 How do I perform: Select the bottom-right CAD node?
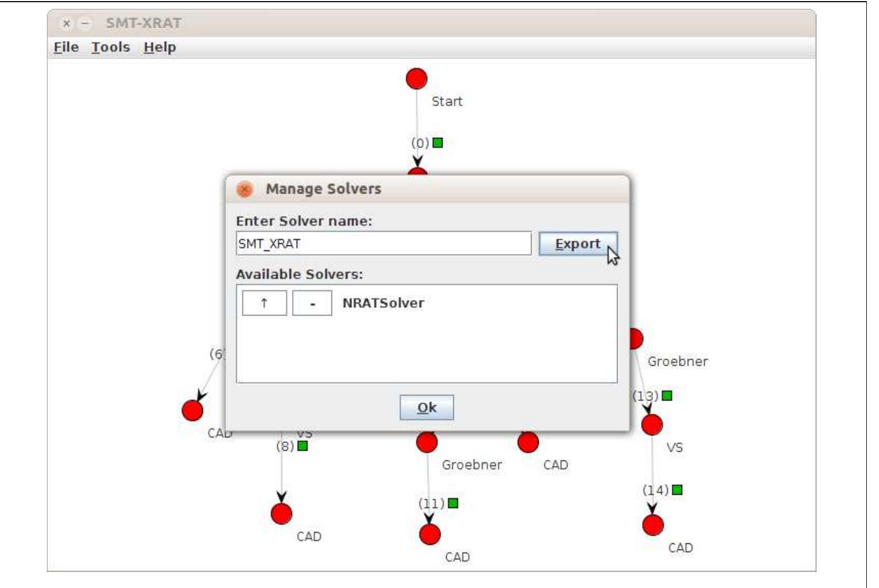(x=653, y=525)
